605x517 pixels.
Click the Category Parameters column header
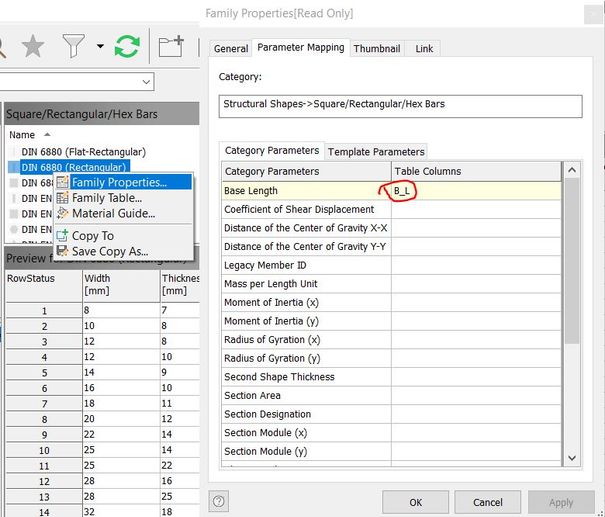point(306,171)
